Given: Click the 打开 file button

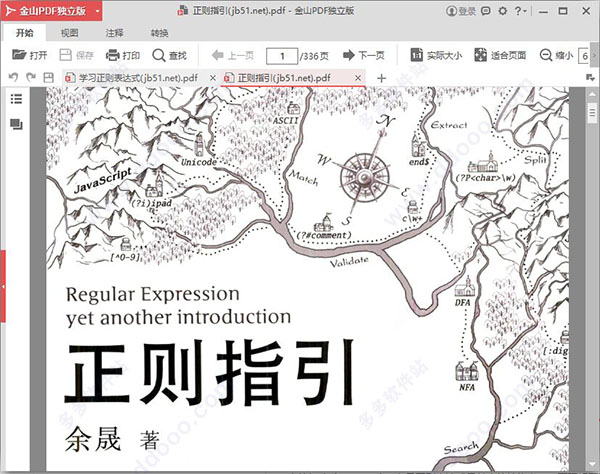Looking at the screenshot, I should click(x=29, y=55).
